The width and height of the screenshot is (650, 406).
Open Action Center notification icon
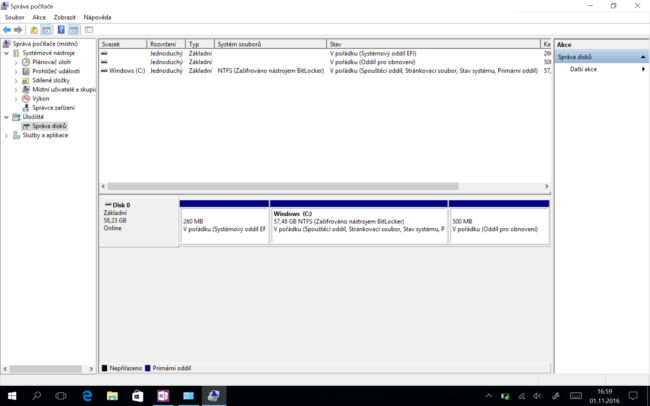click(x=633, y=396)
